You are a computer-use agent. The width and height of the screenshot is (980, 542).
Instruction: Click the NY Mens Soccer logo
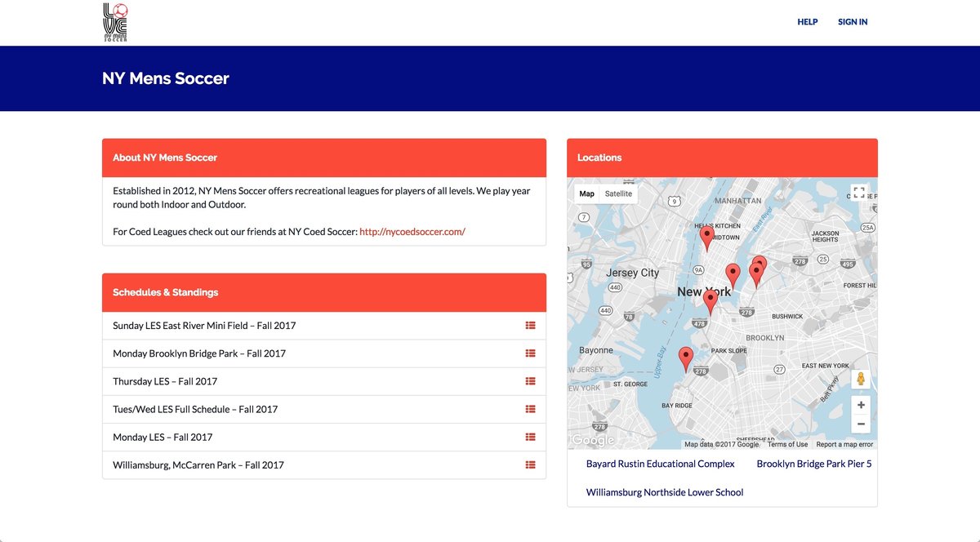(115, 22)
